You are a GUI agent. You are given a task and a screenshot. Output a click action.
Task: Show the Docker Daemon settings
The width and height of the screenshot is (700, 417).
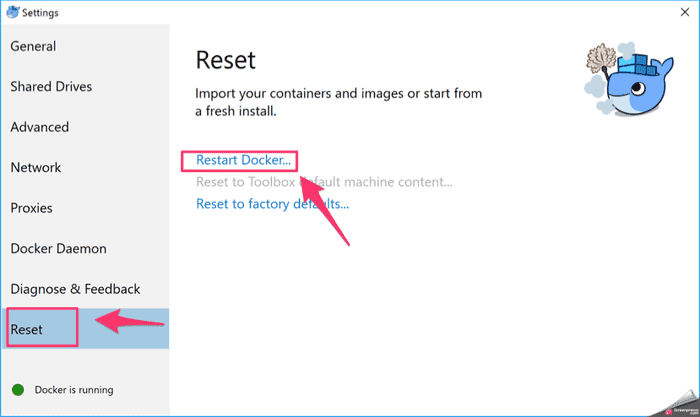[58, 249]
